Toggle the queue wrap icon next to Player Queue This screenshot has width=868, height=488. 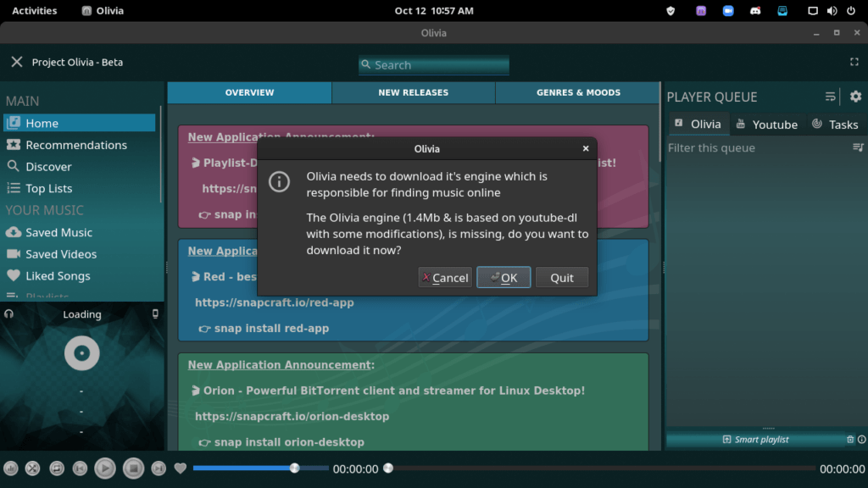[x=830, y=97]
